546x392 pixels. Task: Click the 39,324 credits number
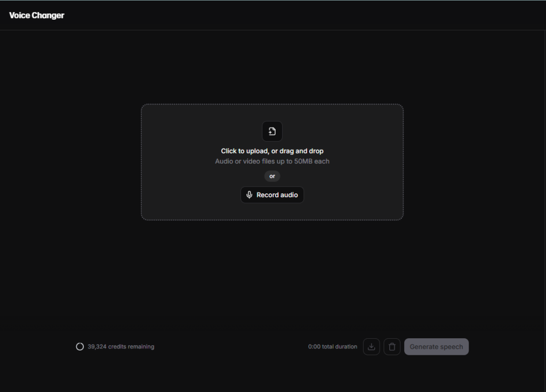(x=97, y=347)
